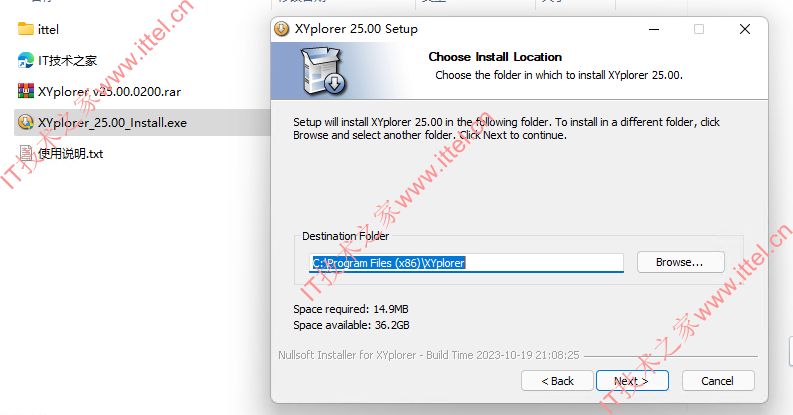The height and width of the screenshot is (415, 793).
Task: Minimize the XYplorer Setup window
Action: point(654,29)
